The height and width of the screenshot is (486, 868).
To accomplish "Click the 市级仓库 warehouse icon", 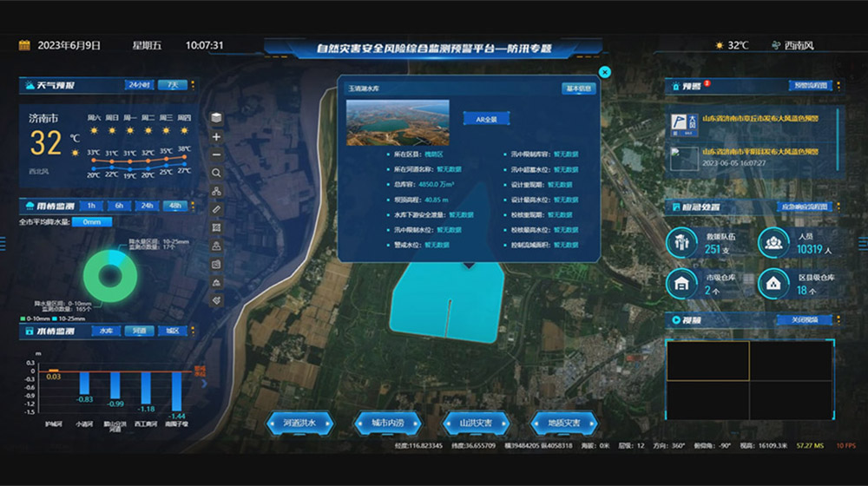I will (x=681, y=283).
